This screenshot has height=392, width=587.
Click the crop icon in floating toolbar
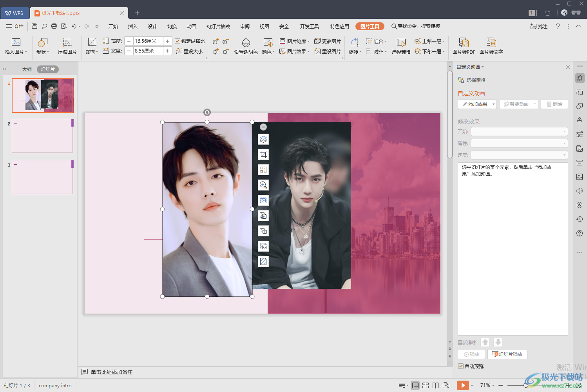point(263,154)
